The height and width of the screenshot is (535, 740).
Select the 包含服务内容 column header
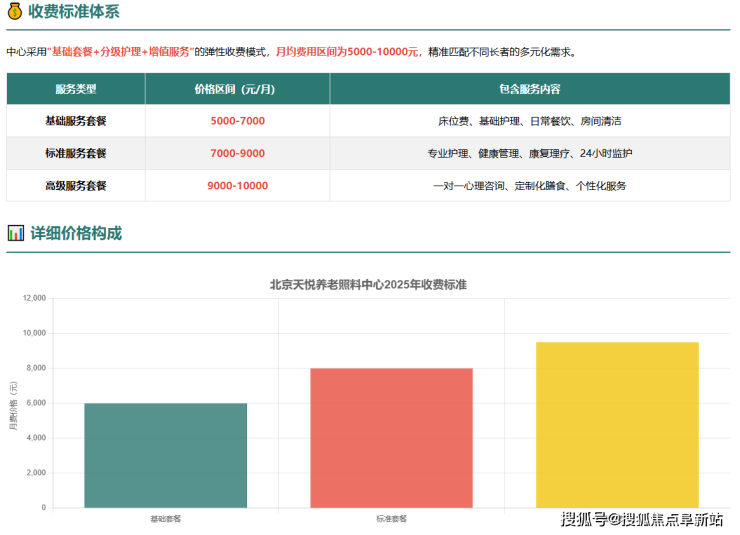click(529, 89)
